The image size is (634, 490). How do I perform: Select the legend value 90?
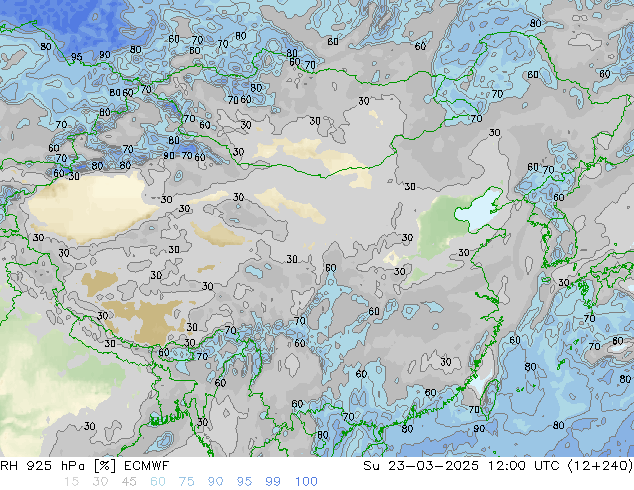(215, 482)
